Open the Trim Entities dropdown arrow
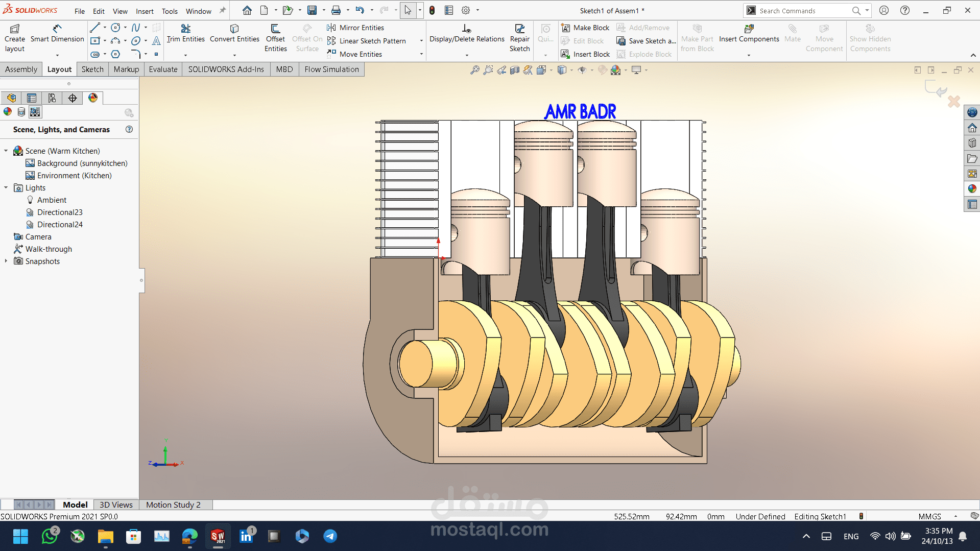 pyautogui.click(x=185, y=55)
